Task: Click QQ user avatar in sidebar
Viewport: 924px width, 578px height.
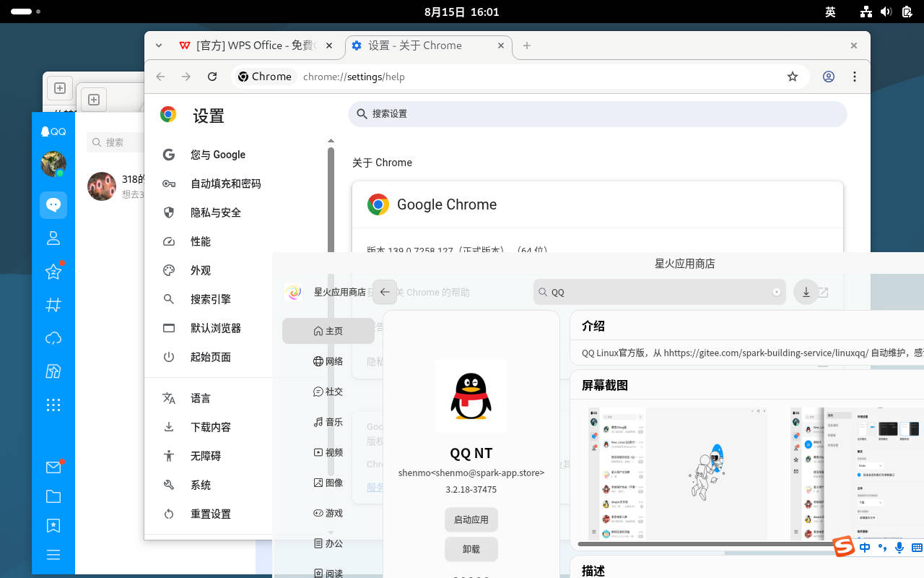Action: click(53, 164)
